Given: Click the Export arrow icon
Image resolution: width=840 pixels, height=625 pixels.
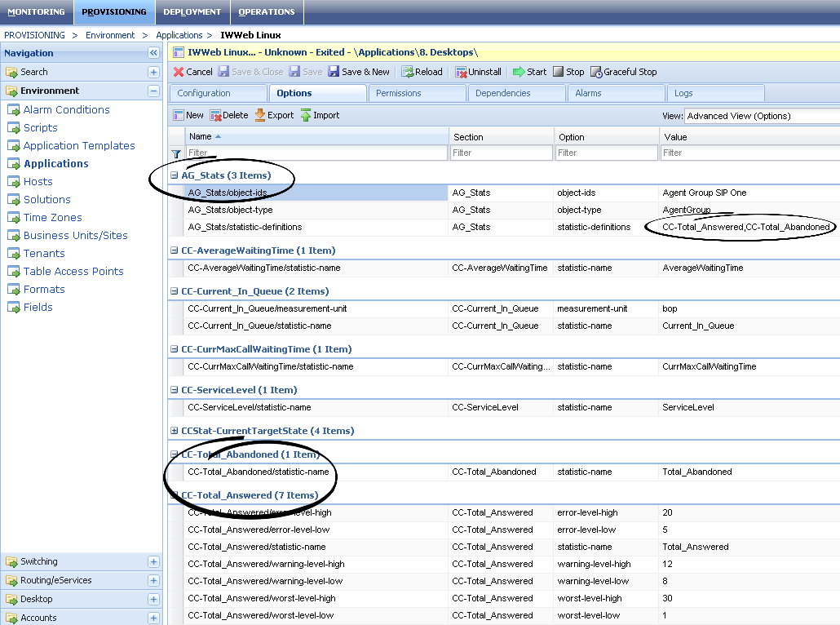Looking at the screenshot, I should [x=260, y=115].
